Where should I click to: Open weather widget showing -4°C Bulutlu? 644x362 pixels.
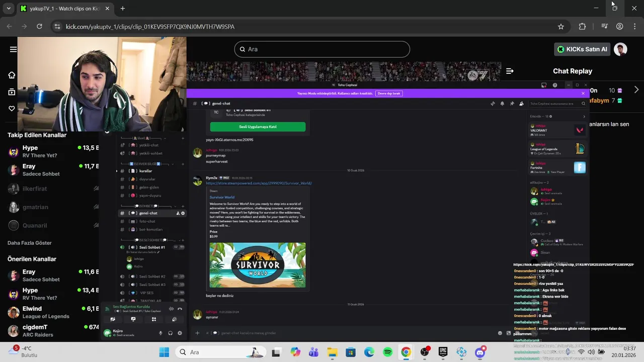(x=23, y=351)
